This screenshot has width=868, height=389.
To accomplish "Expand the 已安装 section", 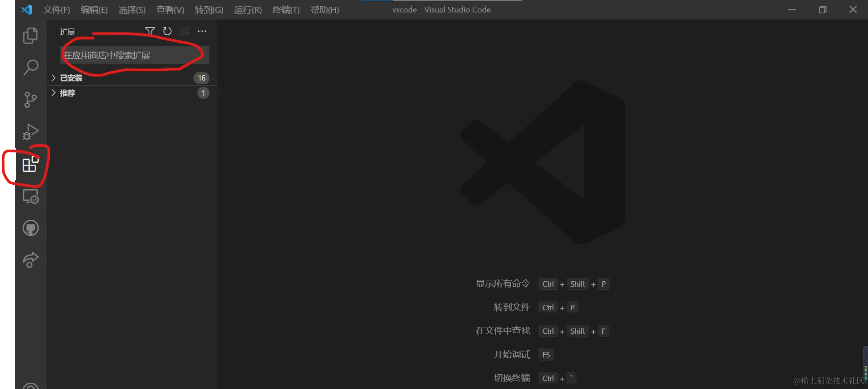I will [132, 78].
